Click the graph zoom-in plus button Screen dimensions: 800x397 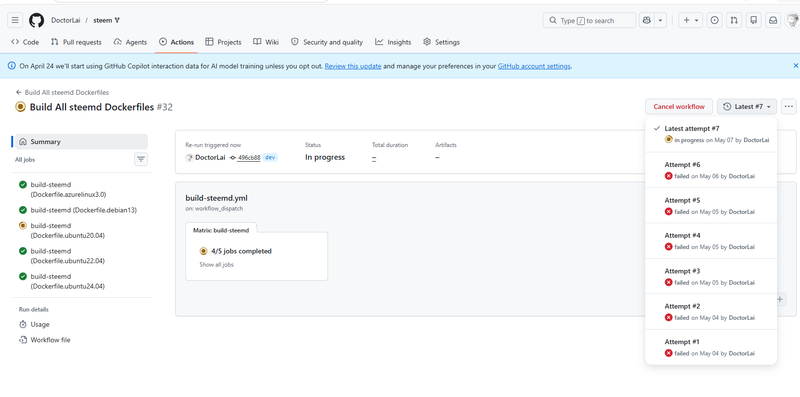tap(780, 300)
